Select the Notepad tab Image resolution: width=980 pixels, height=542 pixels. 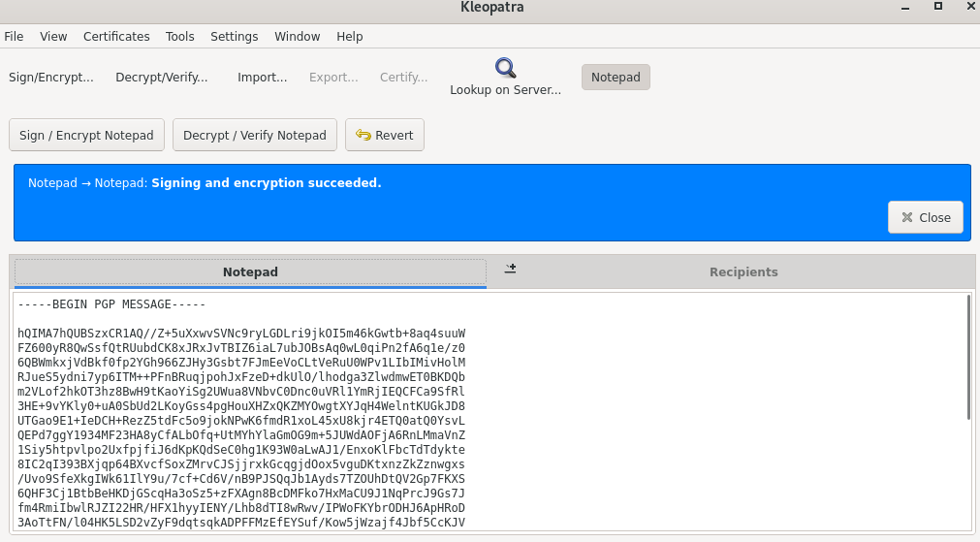pos(251,271)
